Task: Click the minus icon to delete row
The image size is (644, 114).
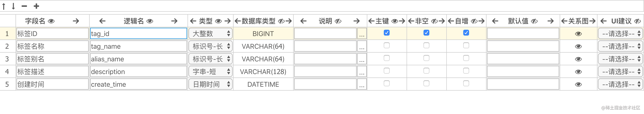Action: tap(24, 6)
